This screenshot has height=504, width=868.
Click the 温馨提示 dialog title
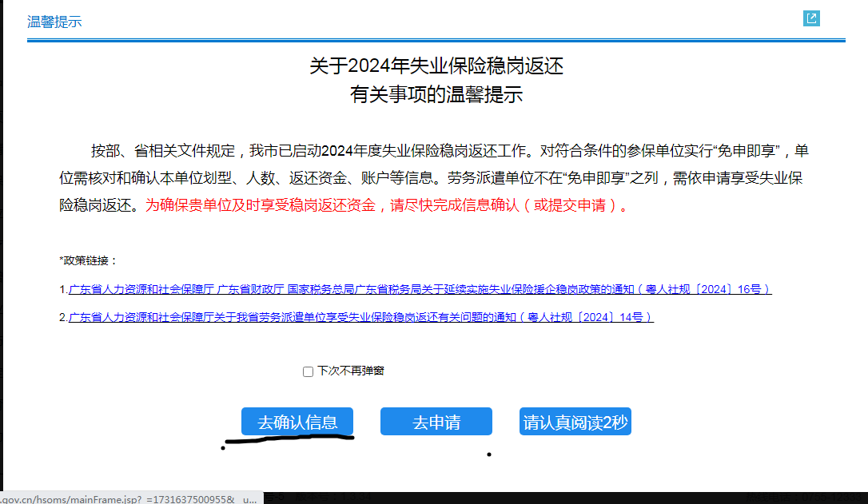tap(54, 22)
